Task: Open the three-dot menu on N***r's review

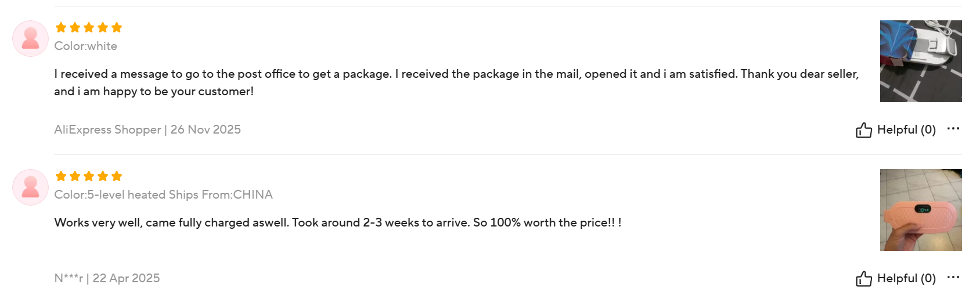Action: (953, 277)
